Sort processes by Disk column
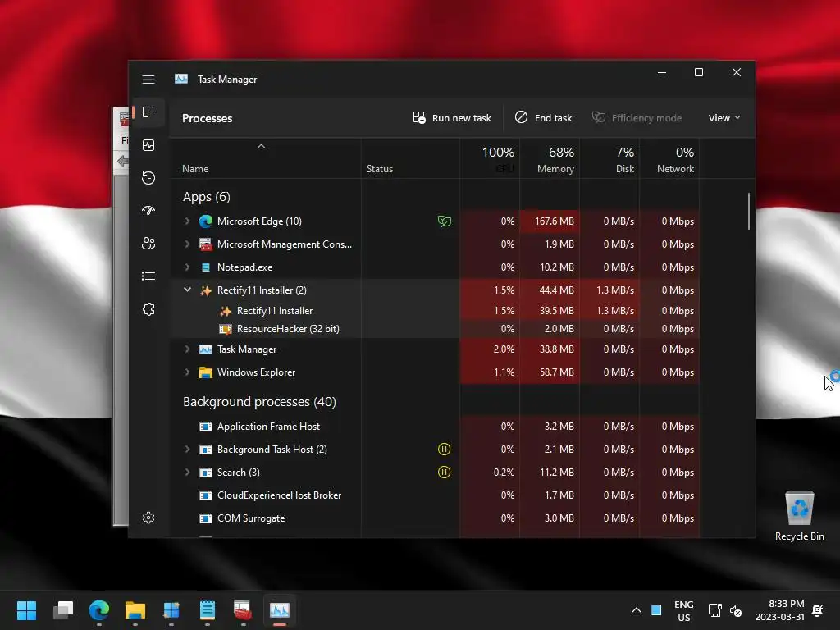The image size is (840, 630). point(609,159)
